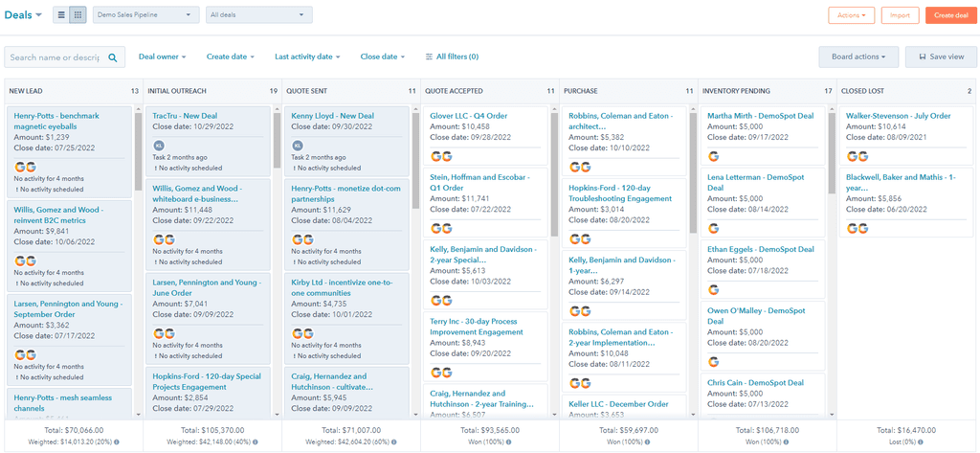Click Google logos on Glover LLC Q4 Order card
Screen dimensions: 980x453
[x=441, y=156]
